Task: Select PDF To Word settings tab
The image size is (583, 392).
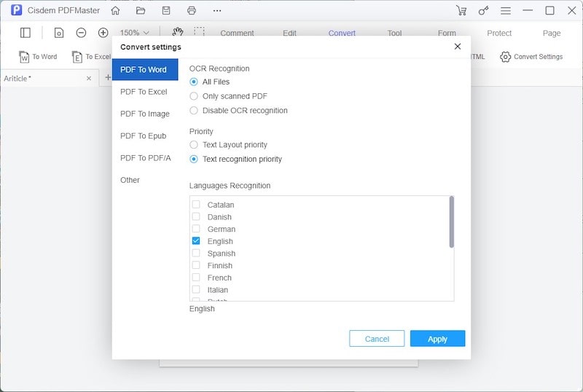Action: tap(145, 69)
